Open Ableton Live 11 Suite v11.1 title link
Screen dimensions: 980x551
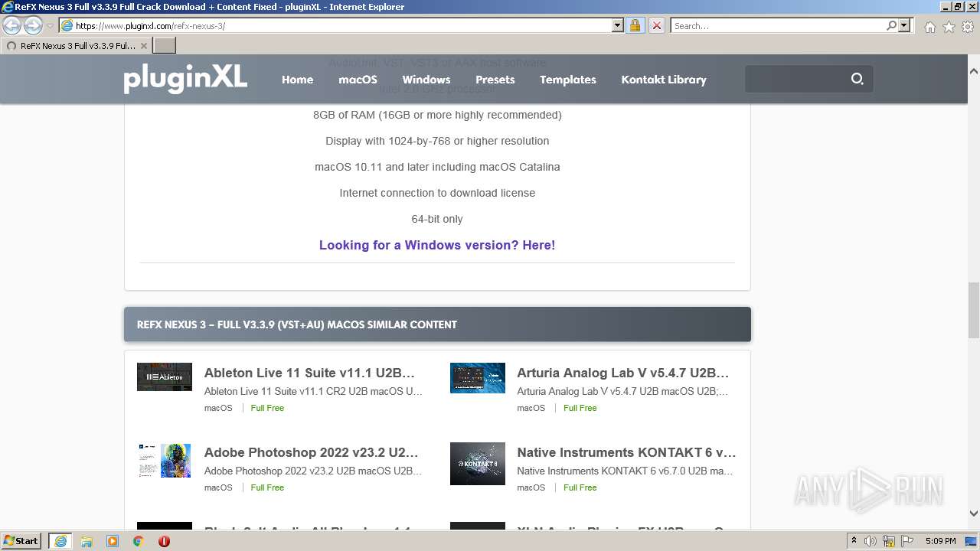309,373
